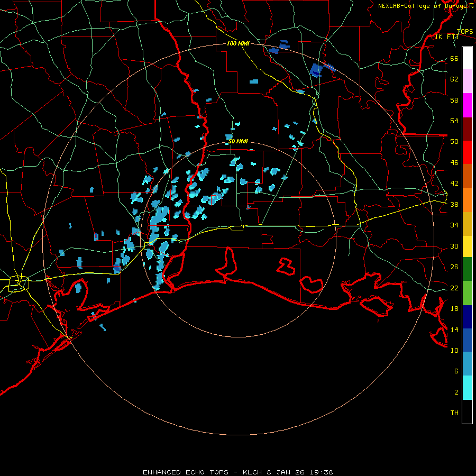Select the bright red legend swatch

pyautogui.click(x=467, y=152)
